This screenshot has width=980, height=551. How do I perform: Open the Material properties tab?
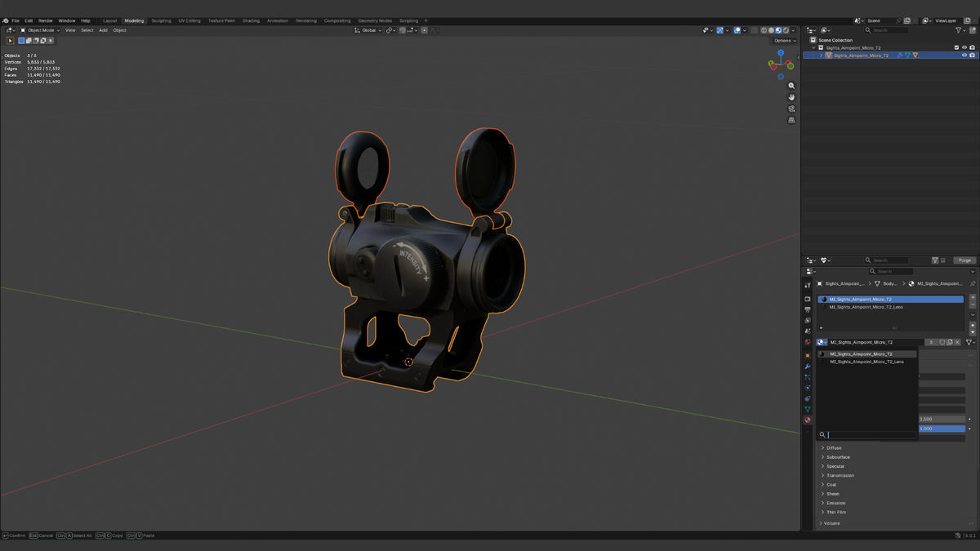(x=808, y=420)
